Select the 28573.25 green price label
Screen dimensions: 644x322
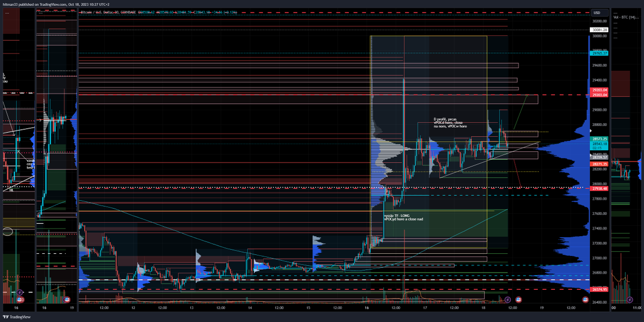(598, 138)
